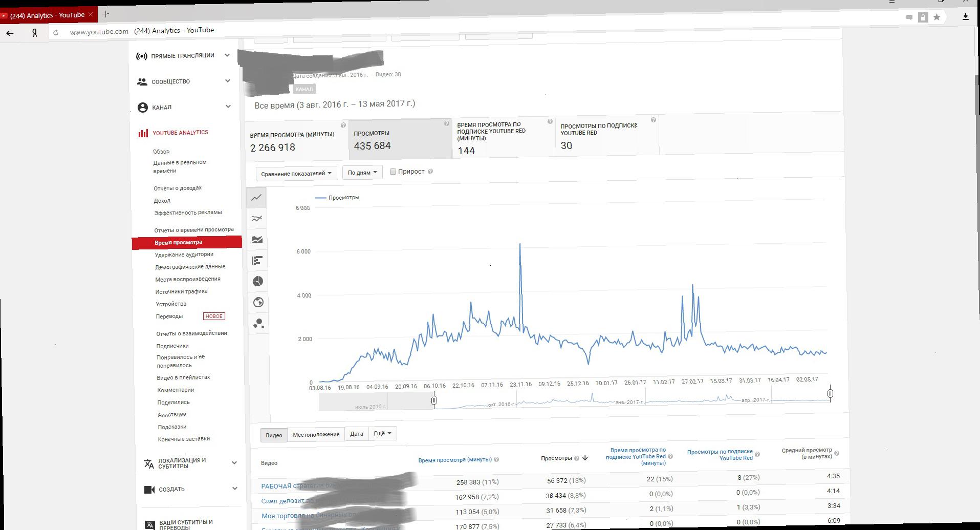Click help icon on Время просмотра card

(343, 125)
